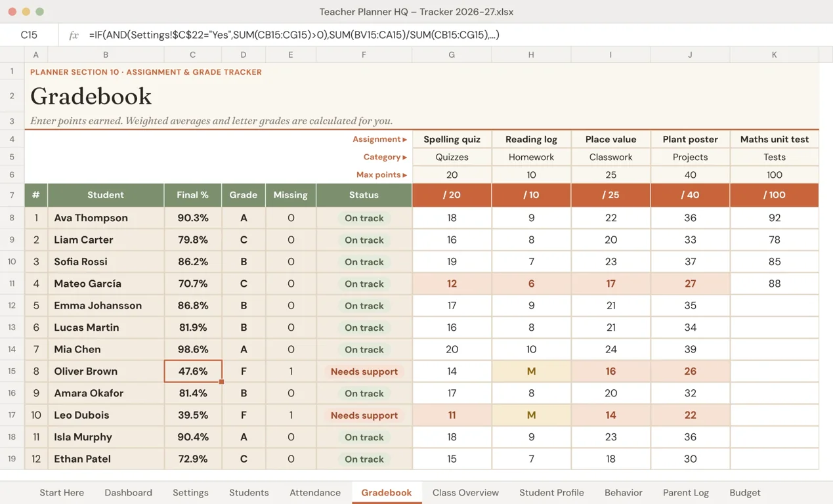Click Sofia Rossi's grade B cell
Viewport: 833px width, 504px height.
(244, 262)
